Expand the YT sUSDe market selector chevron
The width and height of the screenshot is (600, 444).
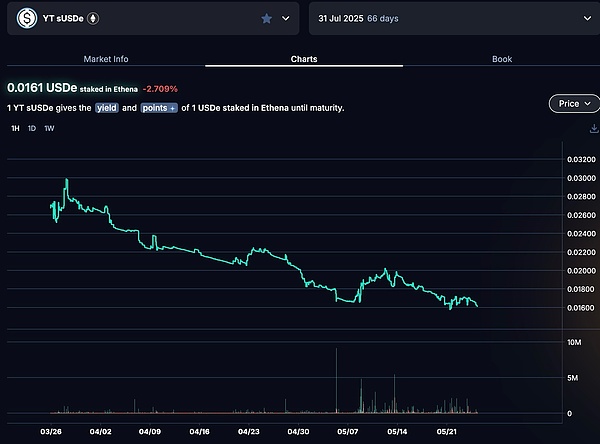pyautogui.click(x=287, y=18)
